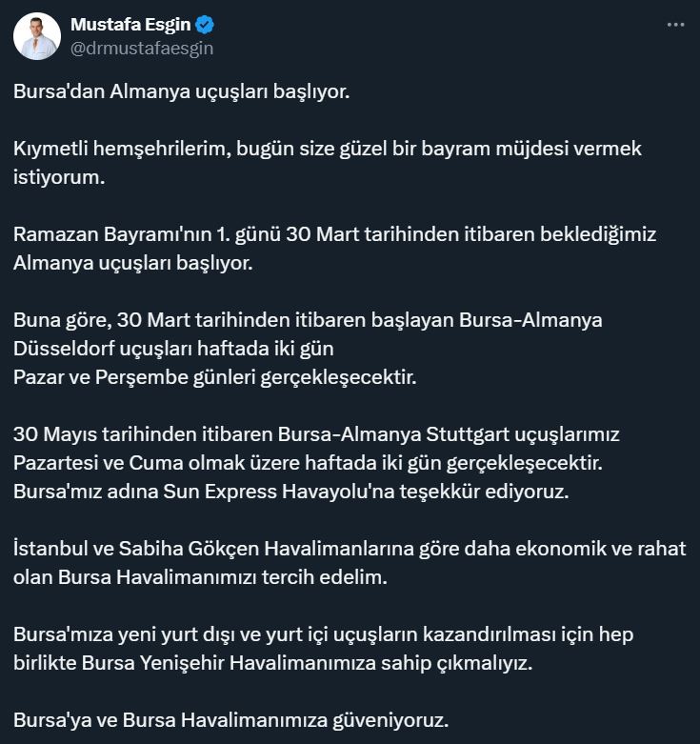Viewport: 700px width, 744px height.
Task: Click the line starting "İstanbul ve Sabiha Gökçen"
Action: pyautogui.click(x=350, y=549)
